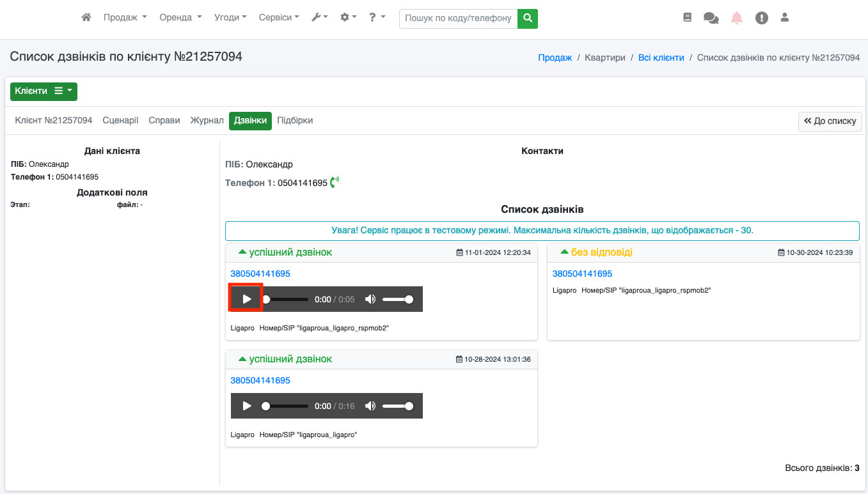Screen dimensions: 868x494
Task: Click the home icon in navbar
Action: click(86, 18)
